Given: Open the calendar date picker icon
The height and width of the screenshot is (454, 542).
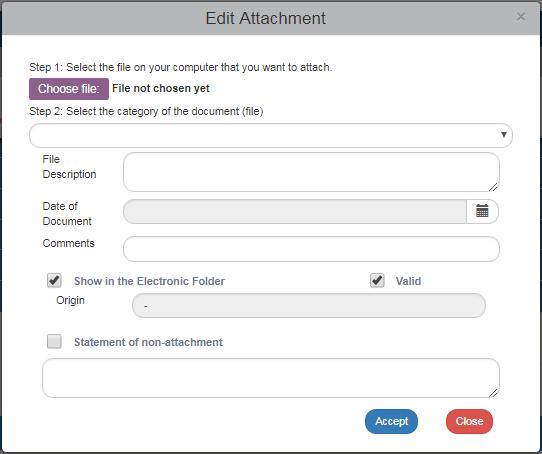Looking at the screenshot, I should coord(482,211).
